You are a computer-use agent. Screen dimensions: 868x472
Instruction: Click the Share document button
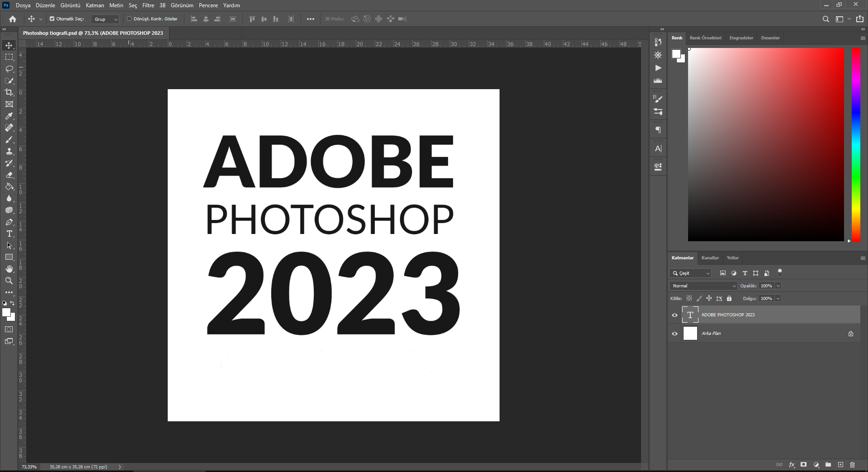(859, 19)
